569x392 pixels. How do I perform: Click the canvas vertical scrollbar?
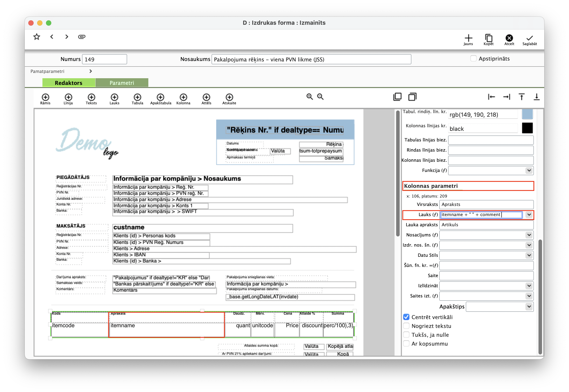[398, 173]
